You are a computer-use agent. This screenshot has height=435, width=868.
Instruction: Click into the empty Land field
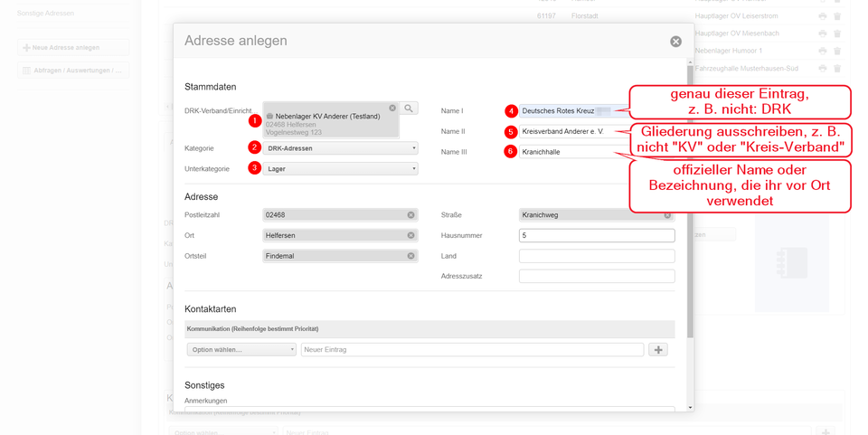[597, 256]
